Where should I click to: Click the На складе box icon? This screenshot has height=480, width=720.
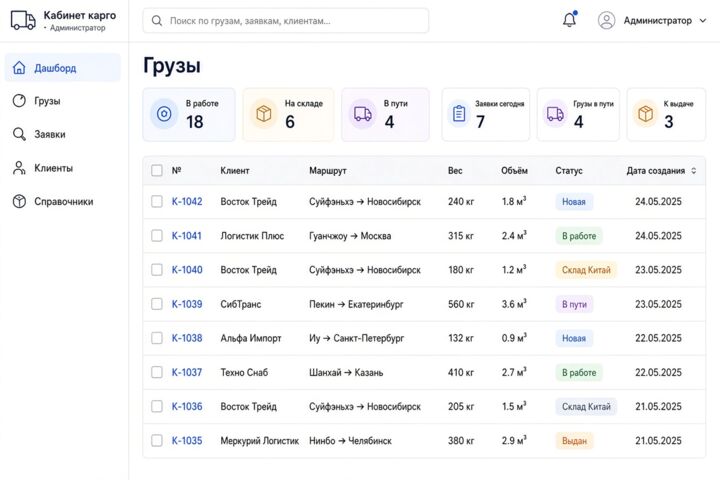pyautogui.click(x=264, y=114)
